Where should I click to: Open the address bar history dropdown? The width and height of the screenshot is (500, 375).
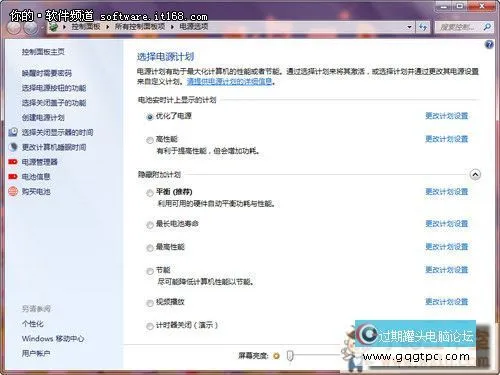pyautogui.click(x=409, y=27)
